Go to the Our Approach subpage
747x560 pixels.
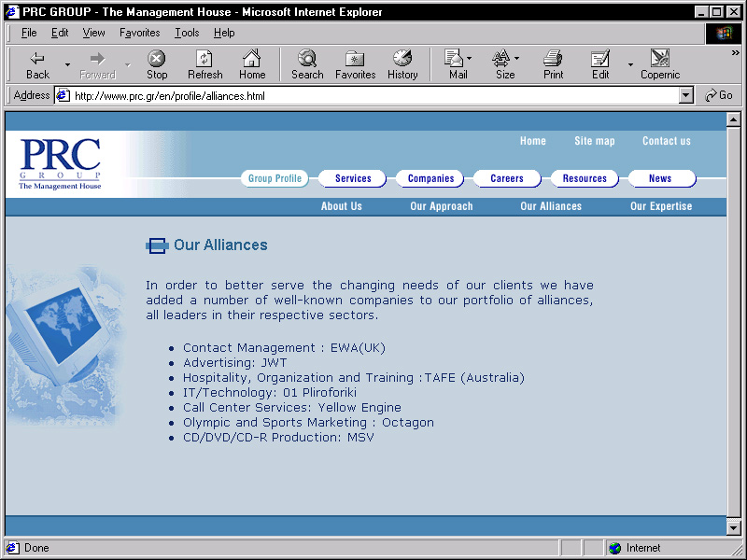click(442, 206)
